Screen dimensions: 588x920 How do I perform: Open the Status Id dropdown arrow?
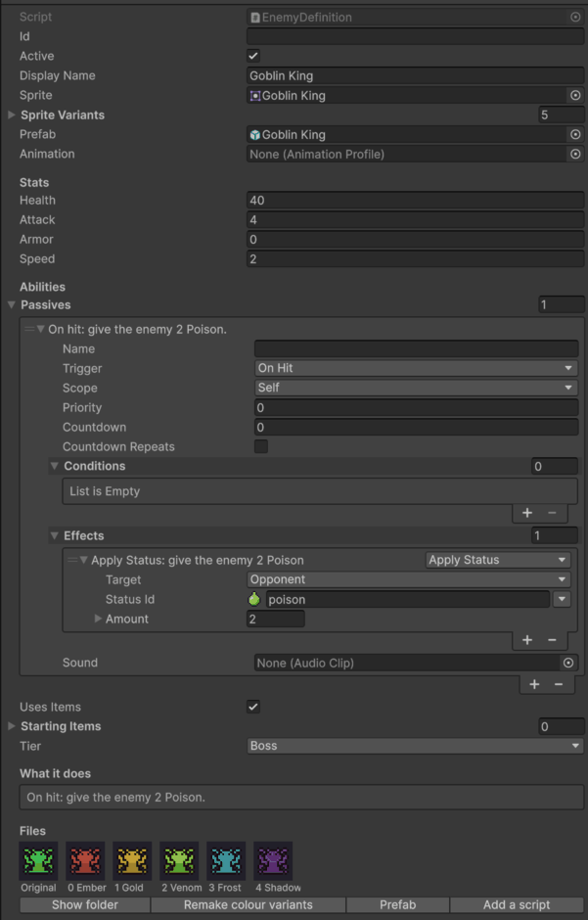point(562,599)
